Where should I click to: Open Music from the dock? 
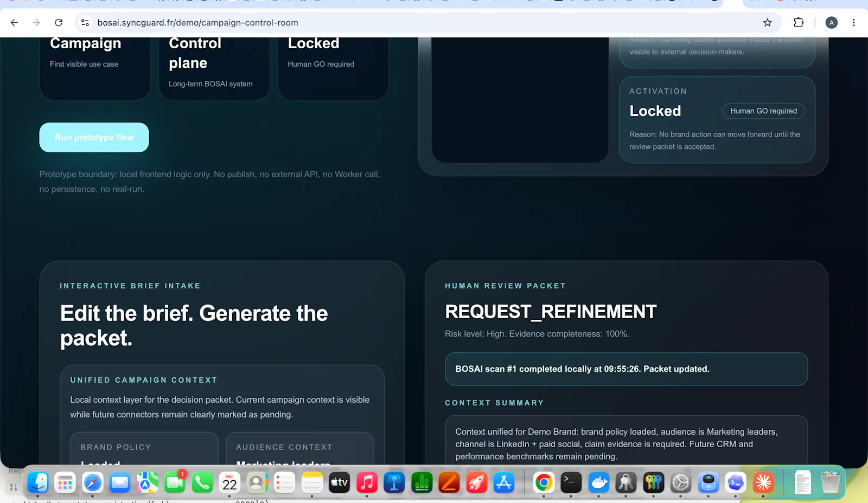[367, 482]
